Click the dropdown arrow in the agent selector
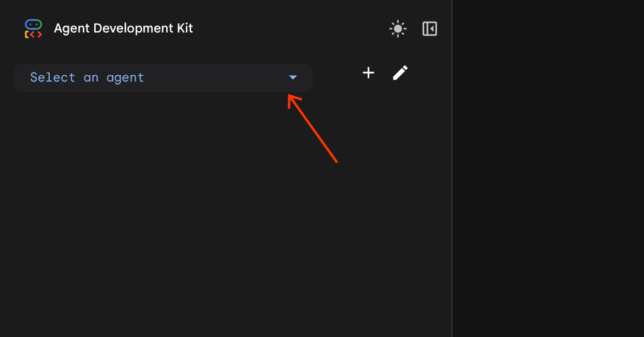Screen dimensions: 644x337 (293, 78)
